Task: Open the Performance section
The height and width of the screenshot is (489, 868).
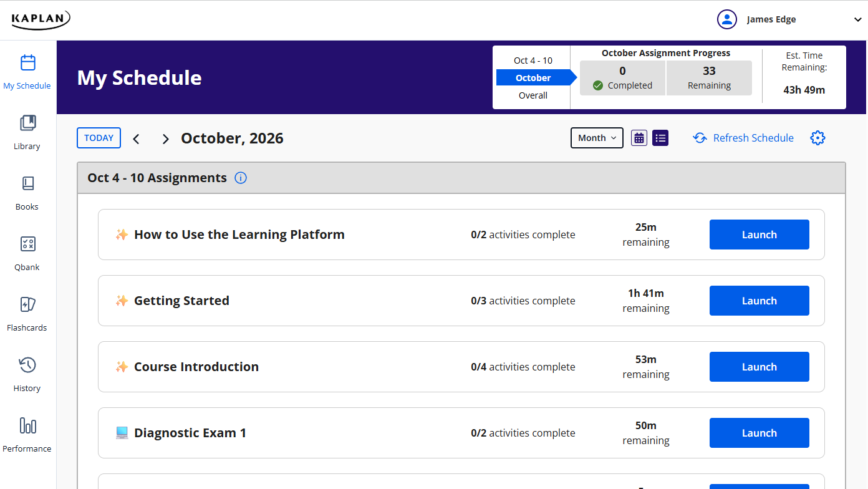Action: coord(27,435)
